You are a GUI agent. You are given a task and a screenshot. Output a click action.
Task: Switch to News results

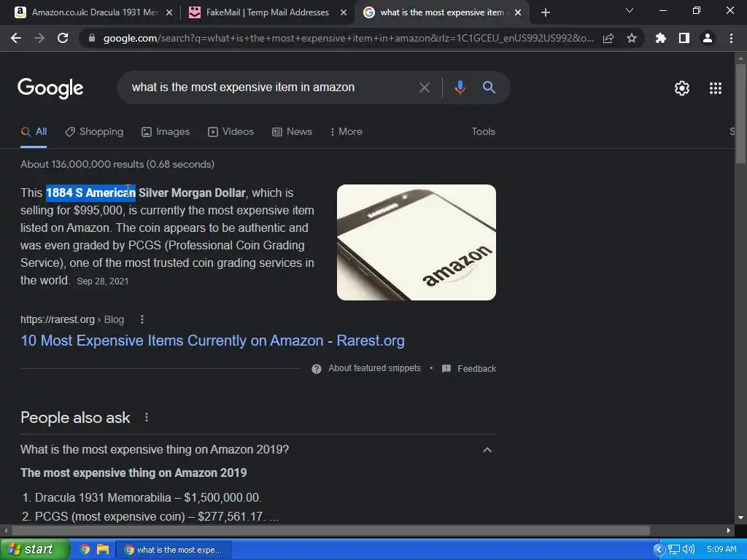point(292,131)
